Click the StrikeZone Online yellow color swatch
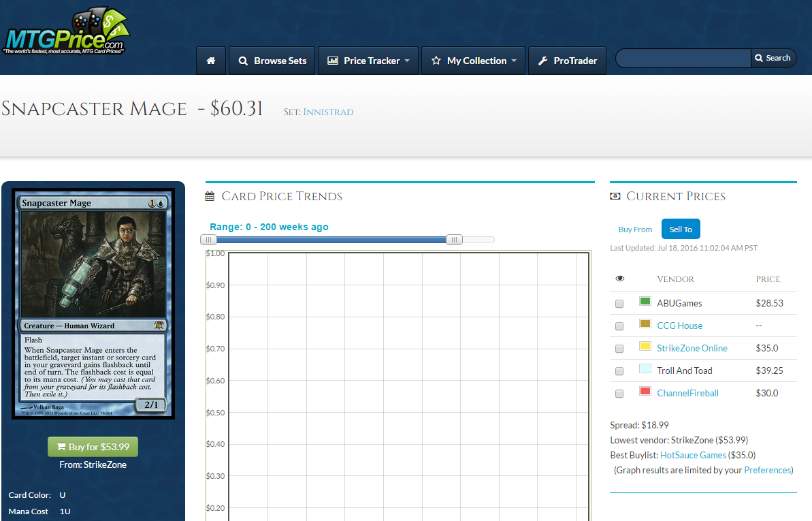This screenshot has height=521, width=812. pyautogui.click(x=645, y=346)
